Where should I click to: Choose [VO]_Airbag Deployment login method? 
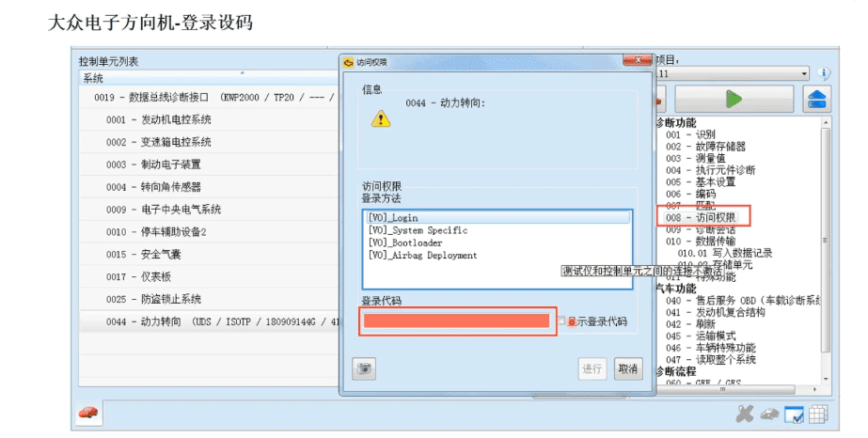[x=422, y=255]
